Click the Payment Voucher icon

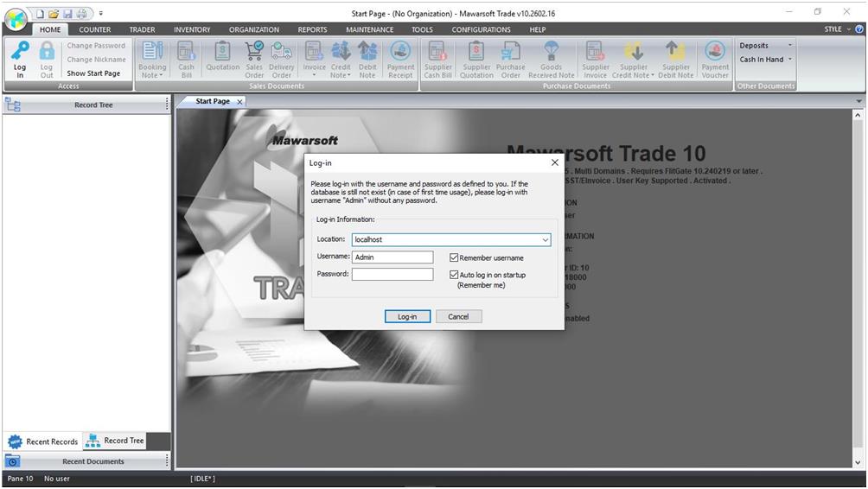point(715,52)
